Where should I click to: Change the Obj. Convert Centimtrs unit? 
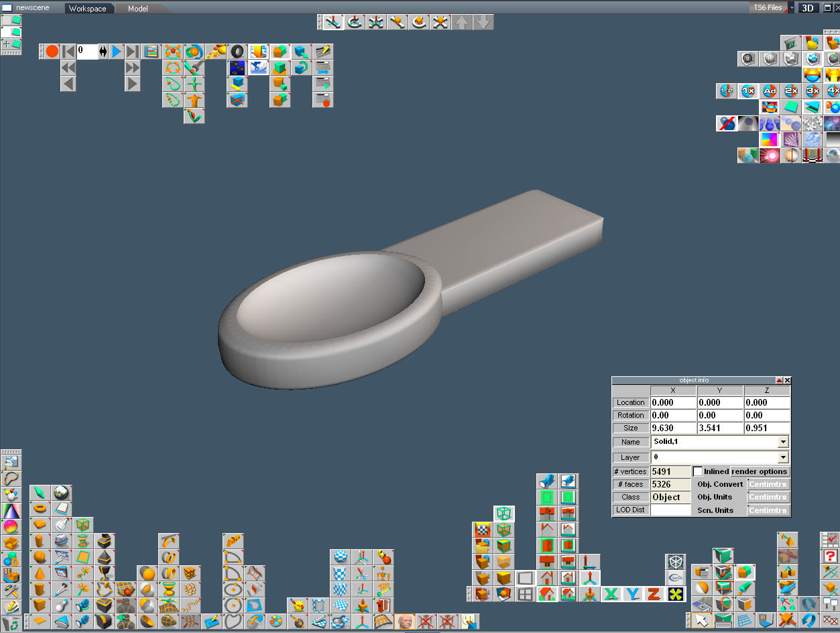pyautogui.click(x=768, y=484)
